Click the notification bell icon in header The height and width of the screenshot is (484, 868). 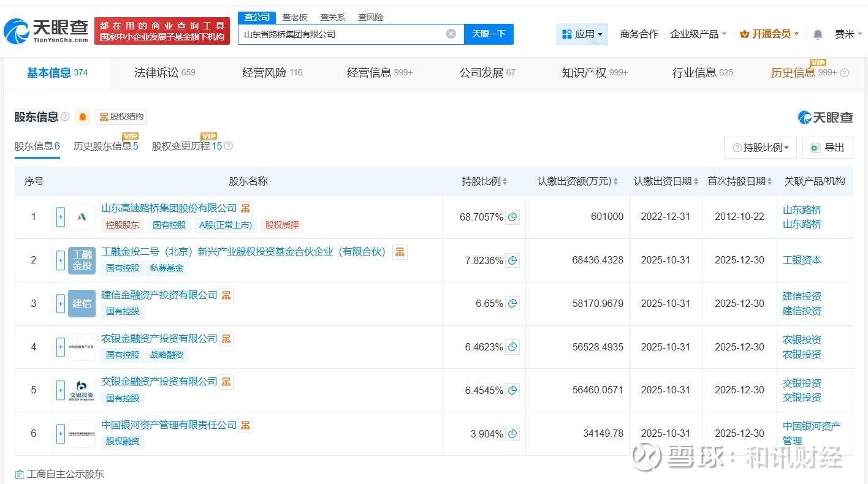pyautogui.click(x=818, y=34)
